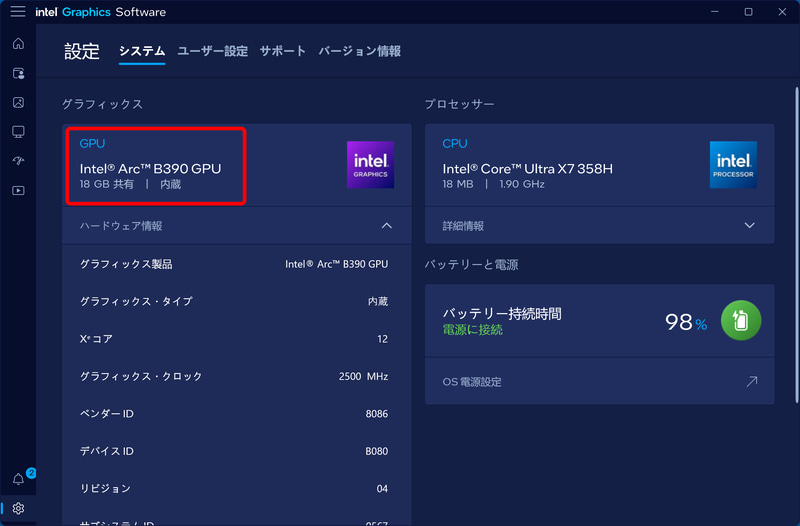The width and height of the screenshot is (800, 526).
Task: Maximize the Intel Graphics Software window
Action: [748, 11]
